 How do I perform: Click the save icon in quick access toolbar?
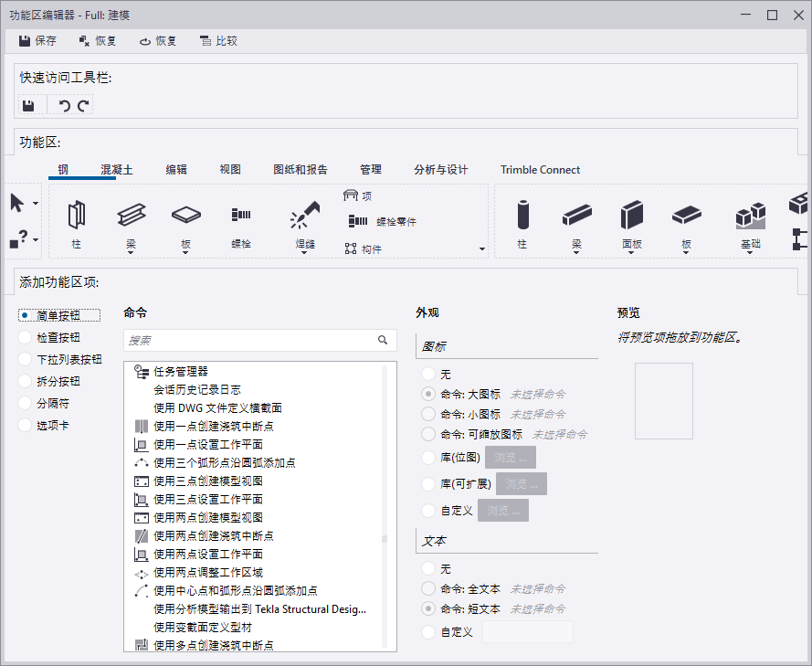point(28,106)
